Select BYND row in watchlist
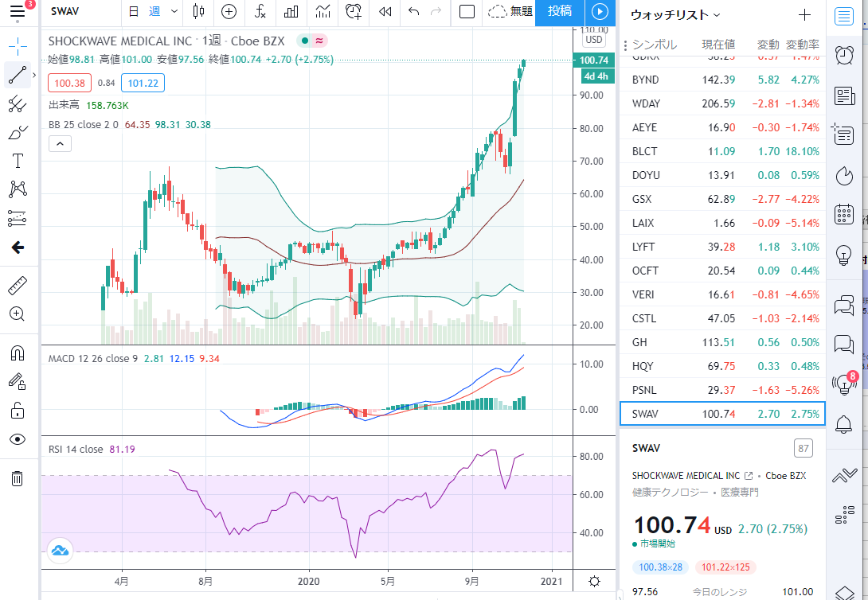Screen dimensions: 868x600 point(722,80)
